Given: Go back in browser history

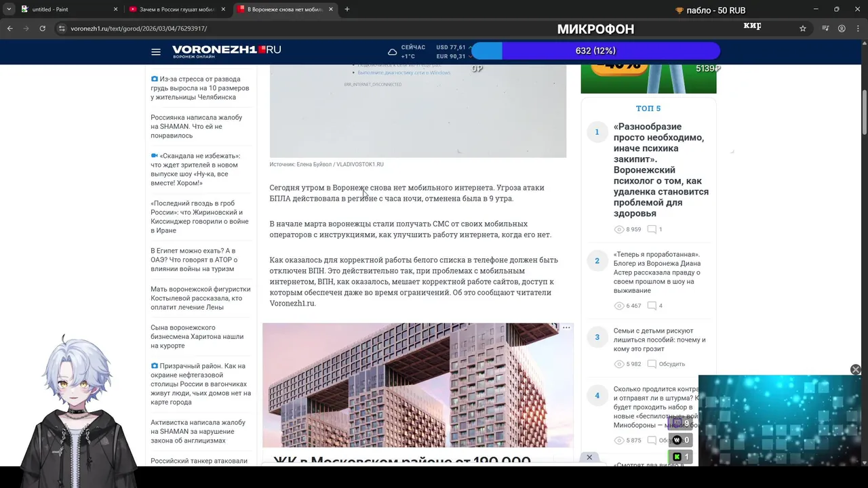Looking at the screenshot, I should tap(9, 28).
